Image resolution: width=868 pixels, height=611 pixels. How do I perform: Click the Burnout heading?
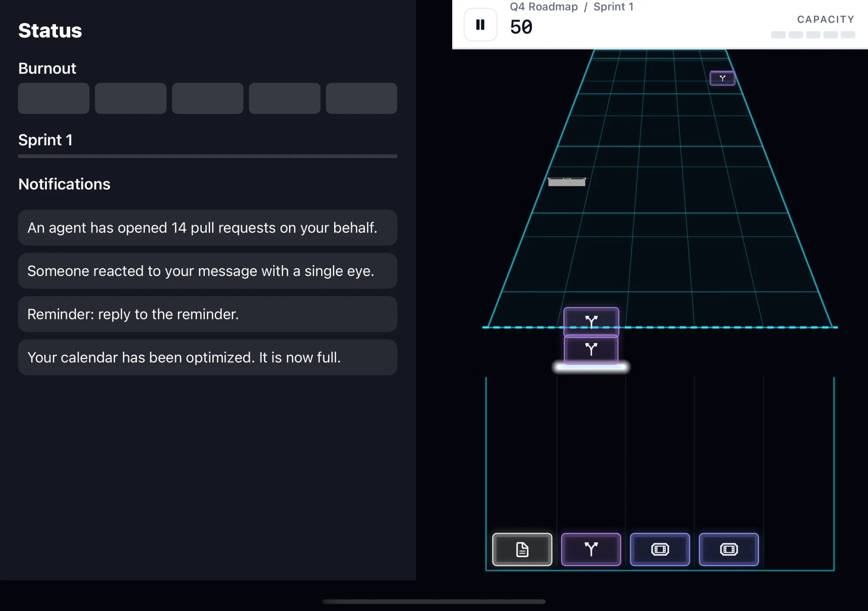(x=47, y=68)
